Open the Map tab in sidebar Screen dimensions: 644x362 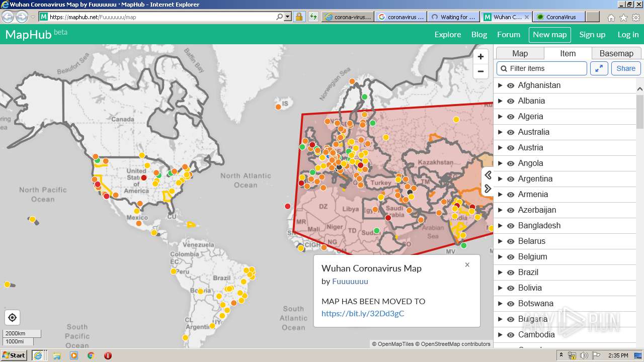pyautogui.click(x=520, y=53)
